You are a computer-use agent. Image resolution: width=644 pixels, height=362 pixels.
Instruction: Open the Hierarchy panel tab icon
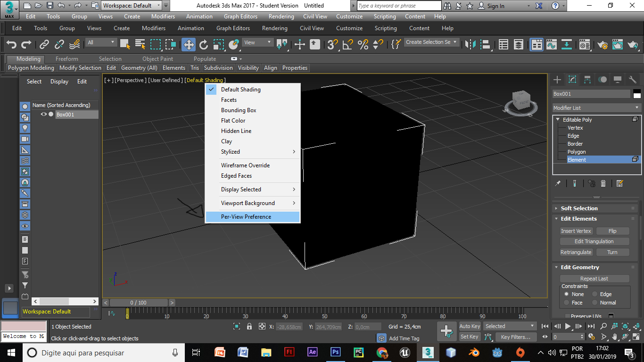coord(587,80)
